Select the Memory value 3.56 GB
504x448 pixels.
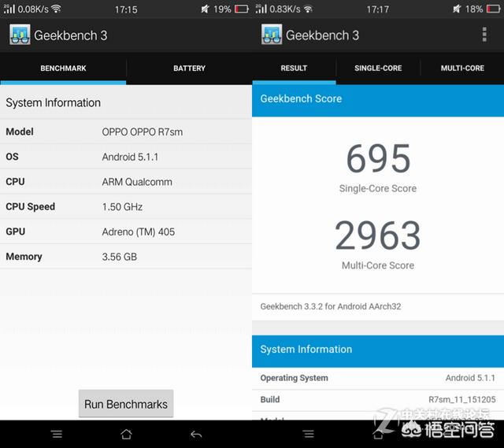coord(119,257)
